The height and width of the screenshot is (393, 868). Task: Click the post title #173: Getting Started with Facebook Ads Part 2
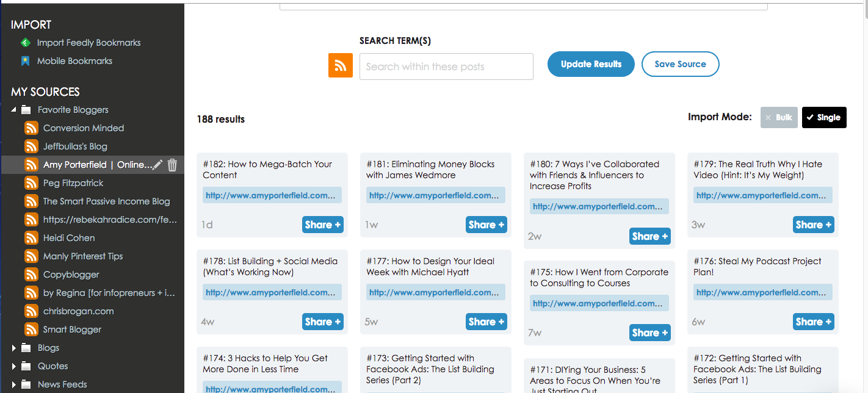point(430,369)
